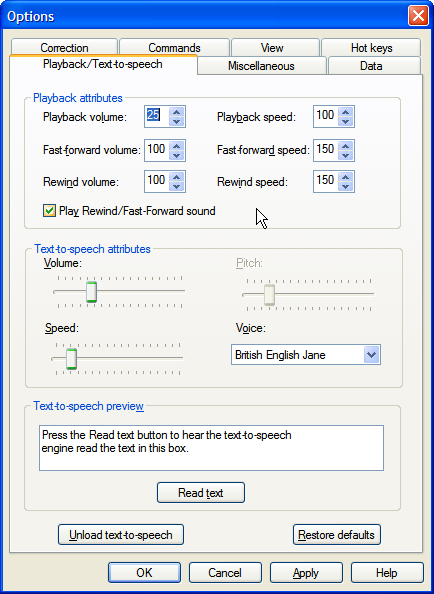Click the Apply button

coord(306,572)
